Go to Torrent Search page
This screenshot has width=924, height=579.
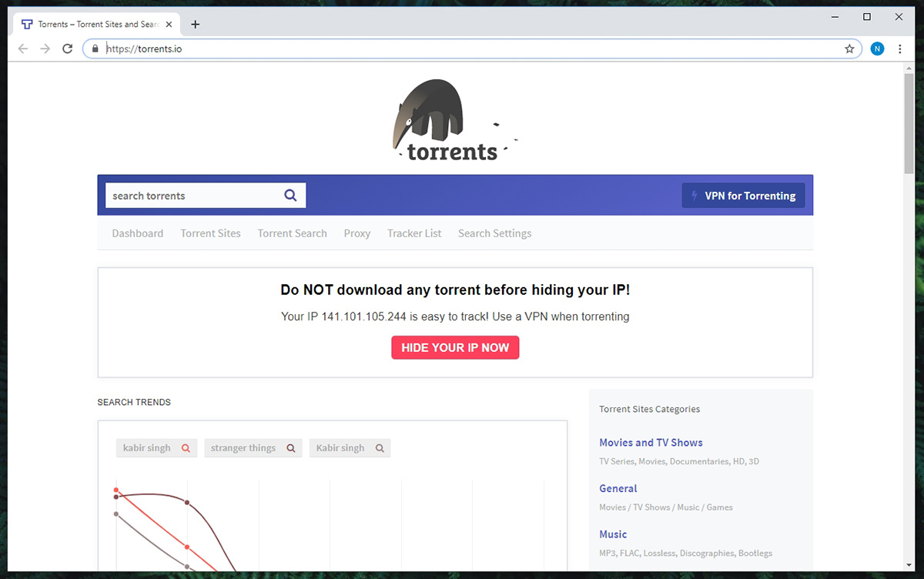293,233
